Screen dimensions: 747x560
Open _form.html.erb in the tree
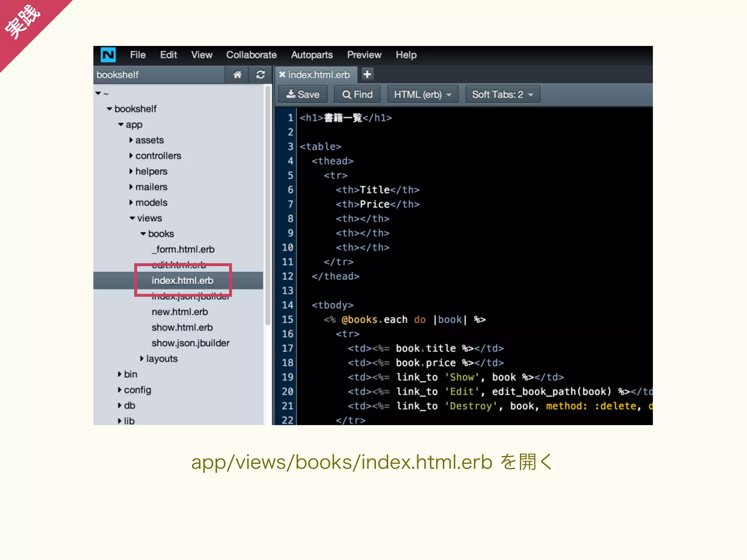[x=183, y=249]
